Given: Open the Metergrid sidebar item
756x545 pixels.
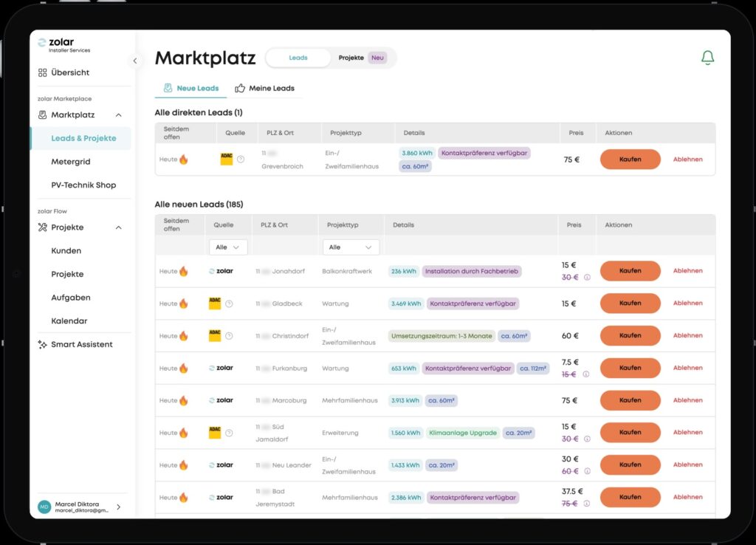Looking at the screenshot, I should (x=71, y=162).
